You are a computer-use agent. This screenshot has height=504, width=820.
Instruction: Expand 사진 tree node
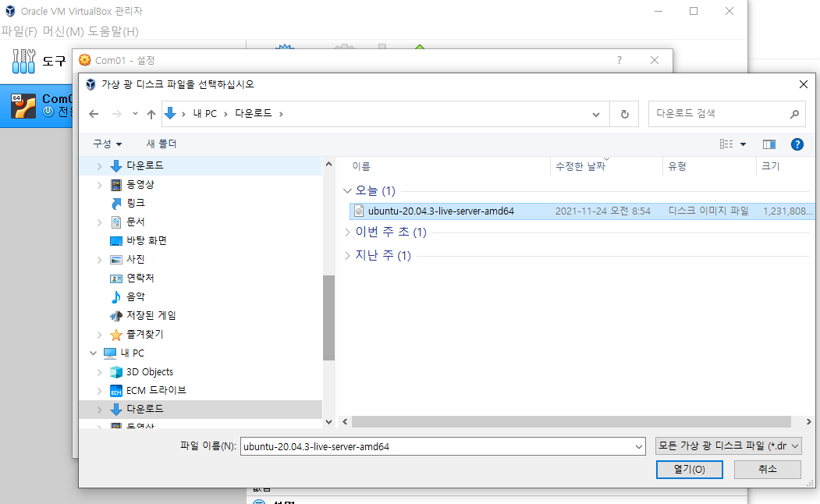click(x=99, y=260)
